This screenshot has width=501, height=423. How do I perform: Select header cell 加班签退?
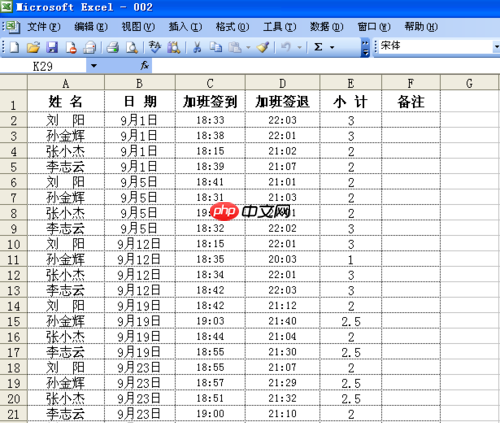click(282, 101)
